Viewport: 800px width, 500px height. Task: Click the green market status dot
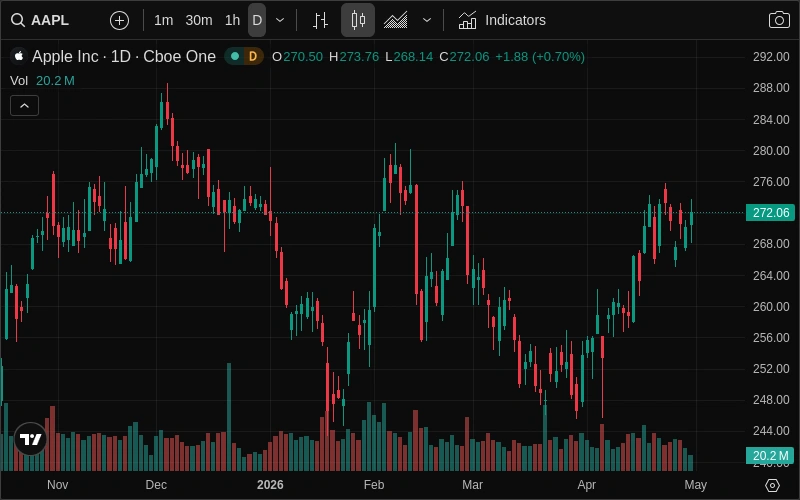235,56
